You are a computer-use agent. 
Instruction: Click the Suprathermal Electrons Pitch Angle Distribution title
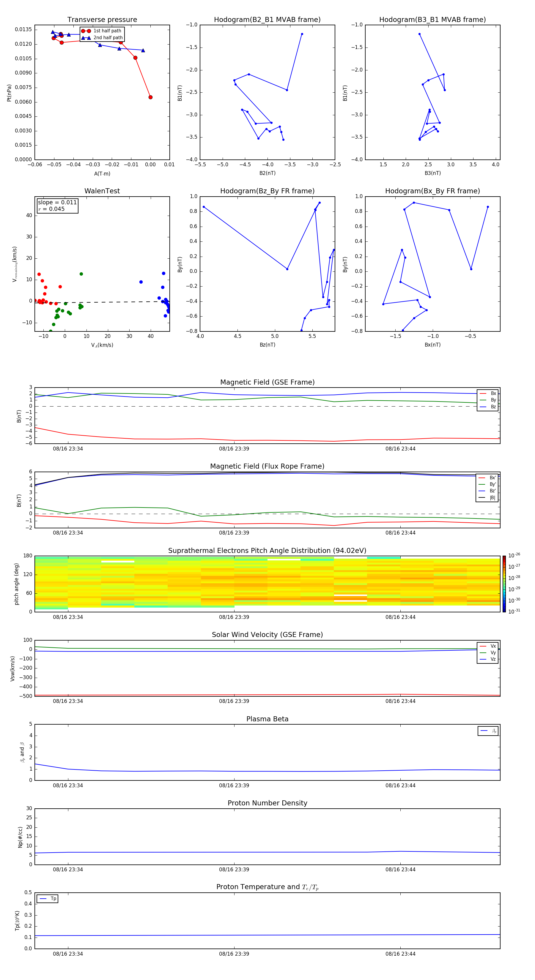[x=267, y=551]
